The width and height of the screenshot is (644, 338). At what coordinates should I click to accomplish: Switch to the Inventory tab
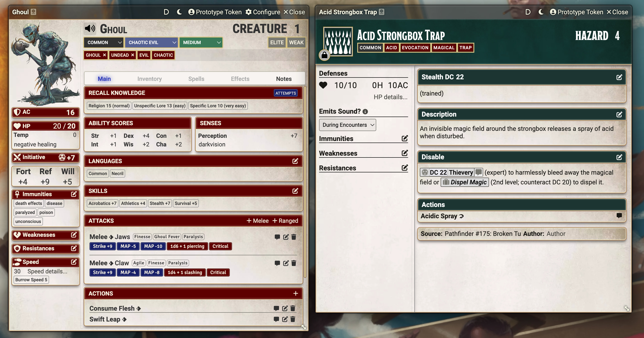149,79
